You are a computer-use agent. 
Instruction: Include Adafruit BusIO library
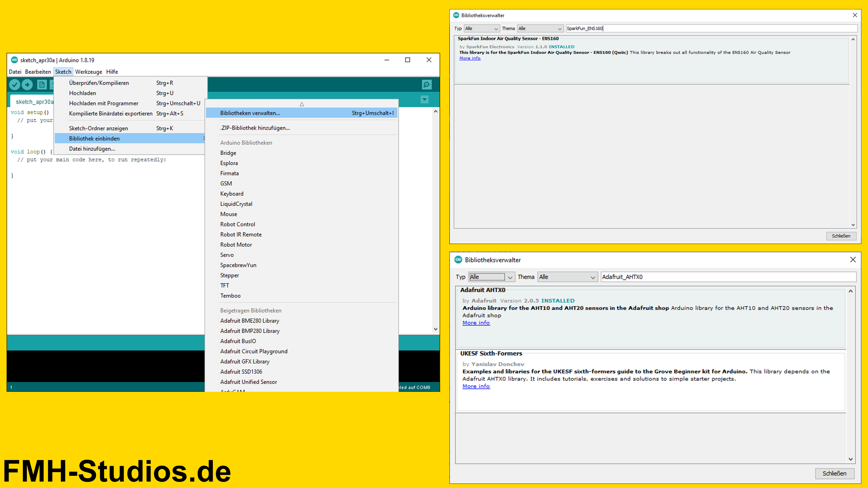coord(302,341)
